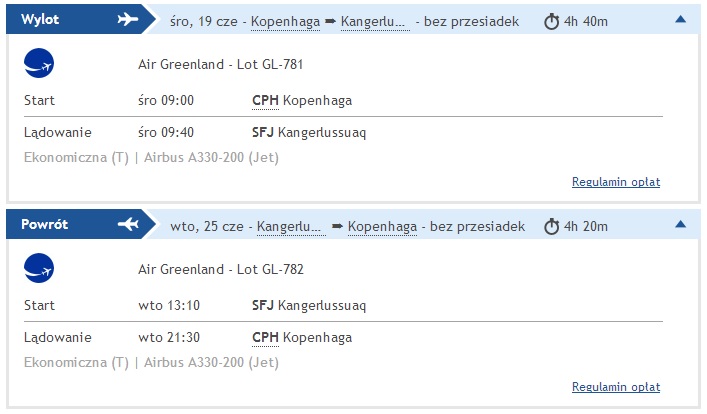Image resolution: width=707 pixels, height=414 pixels.
Task: Collapse the Powrót flight details panel
Action: pyautogui.click(x=680, y=224)
